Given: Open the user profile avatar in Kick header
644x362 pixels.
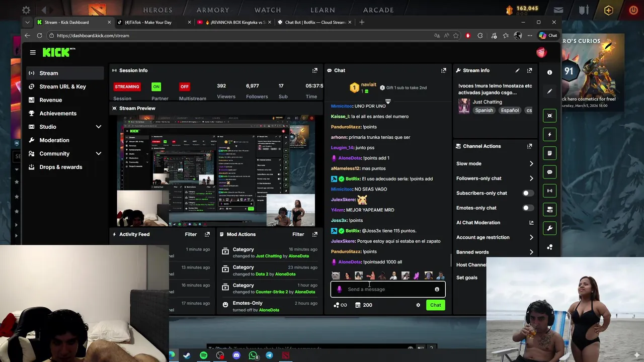Looking at the screenshot, I should tap(541, 52).
